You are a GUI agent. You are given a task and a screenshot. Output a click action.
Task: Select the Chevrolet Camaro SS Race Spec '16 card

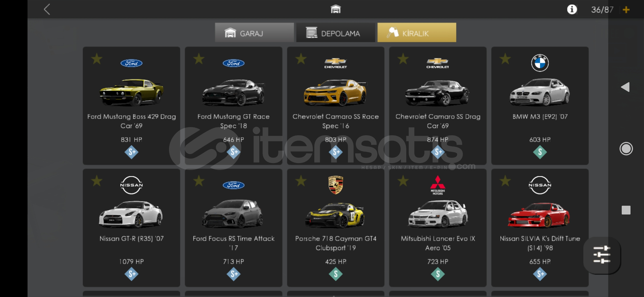point(336,106)
